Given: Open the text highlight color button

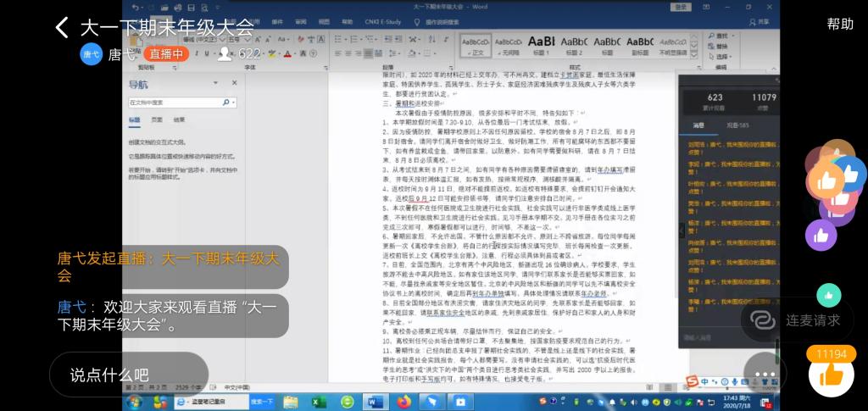Looking at the screenshot, I should [x=273, y=54].
